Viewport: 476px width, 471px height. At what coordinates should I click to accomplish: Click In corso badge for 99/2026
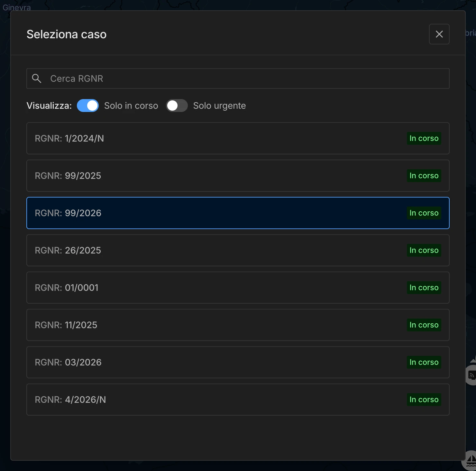pos(424,213)
